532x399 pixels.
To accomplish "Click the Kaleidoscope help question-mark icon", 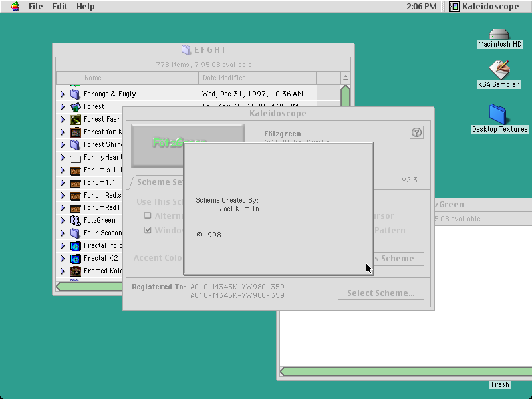I will point(416,132).
